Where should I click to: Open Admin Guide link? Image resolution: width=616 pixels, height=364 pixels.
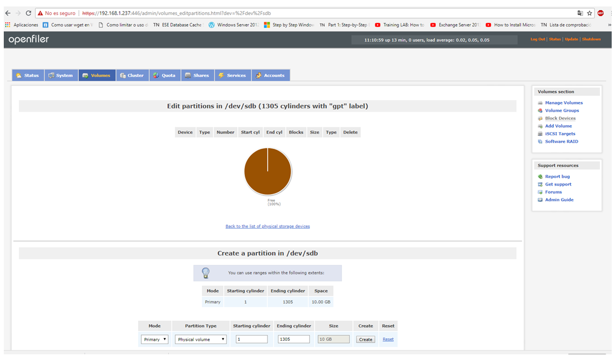click(x=559, y=200)
